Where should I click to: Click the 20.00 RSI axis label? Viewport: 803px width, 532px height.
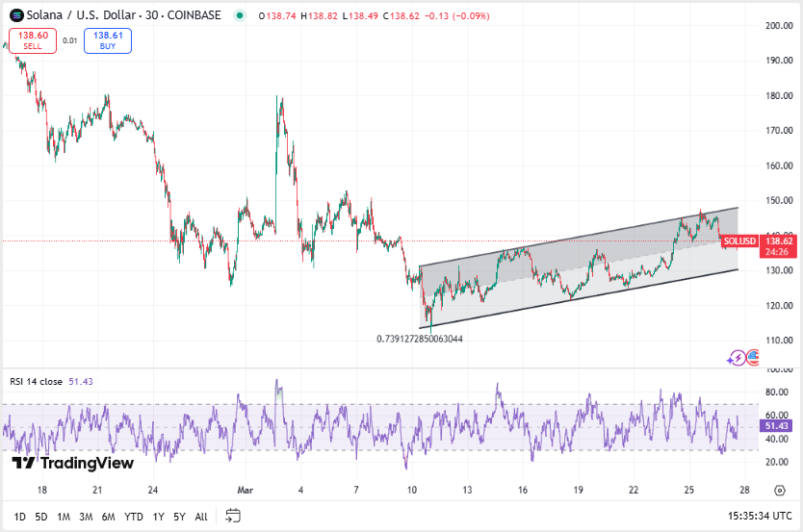(x=776, y=462)
